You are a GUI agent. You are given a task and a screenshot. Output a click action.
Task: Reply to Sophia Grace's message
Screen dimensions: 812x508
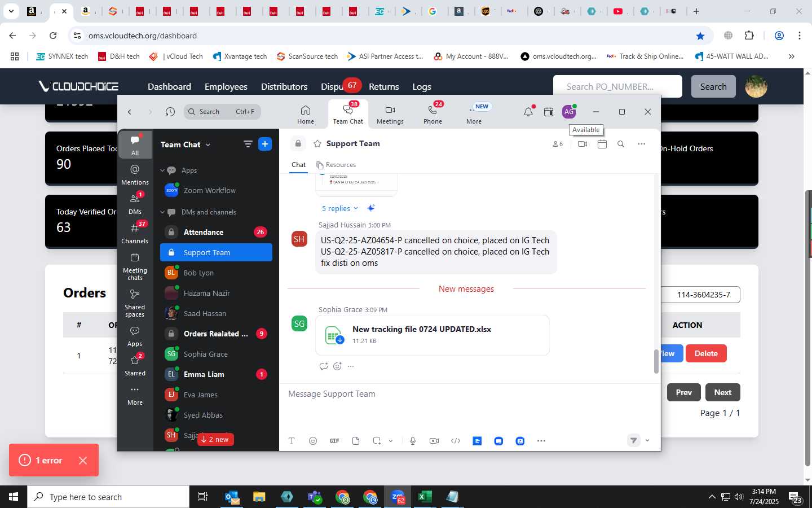(324, 366)
